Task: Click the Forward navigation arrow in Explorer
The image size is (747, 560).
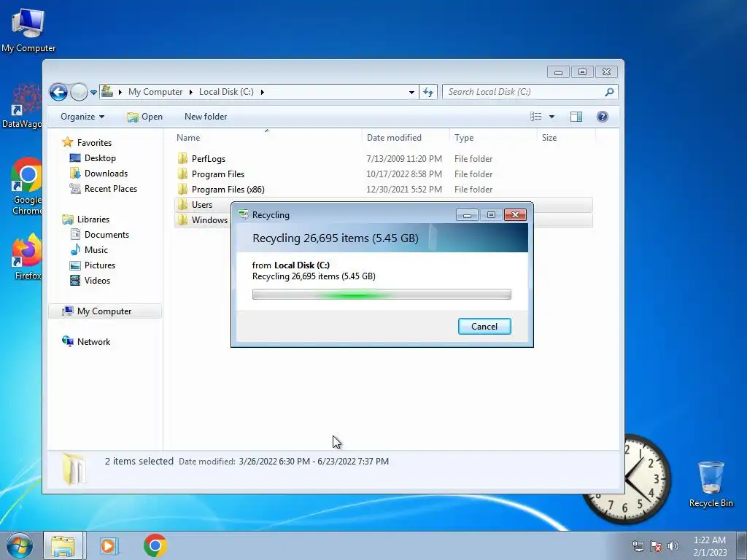Action: 79,92
